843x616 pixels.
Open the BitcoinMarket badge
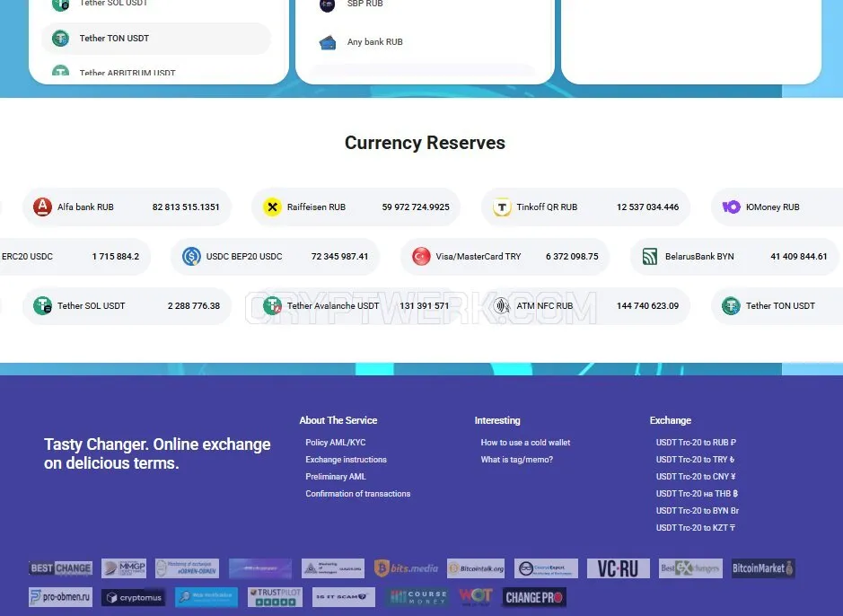[763, 568]
